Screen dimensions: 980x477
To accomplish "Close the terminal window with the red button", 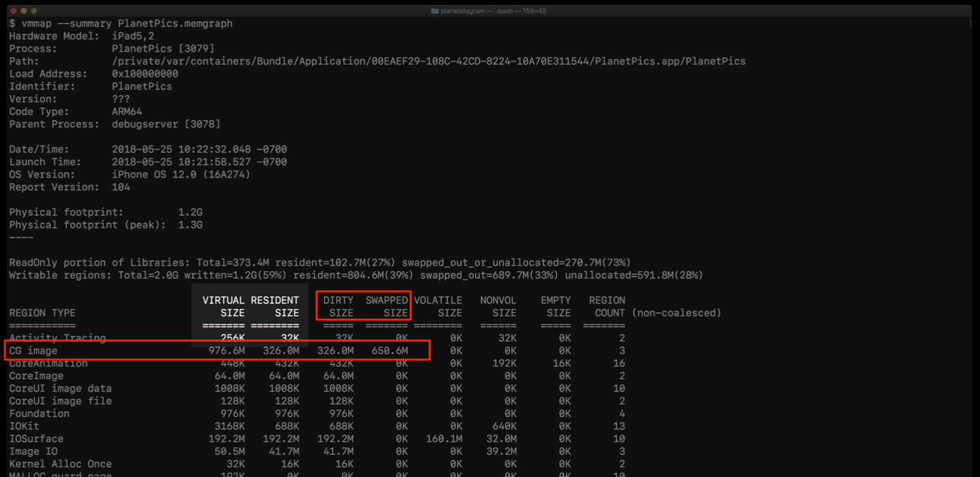I will point(14,11).
